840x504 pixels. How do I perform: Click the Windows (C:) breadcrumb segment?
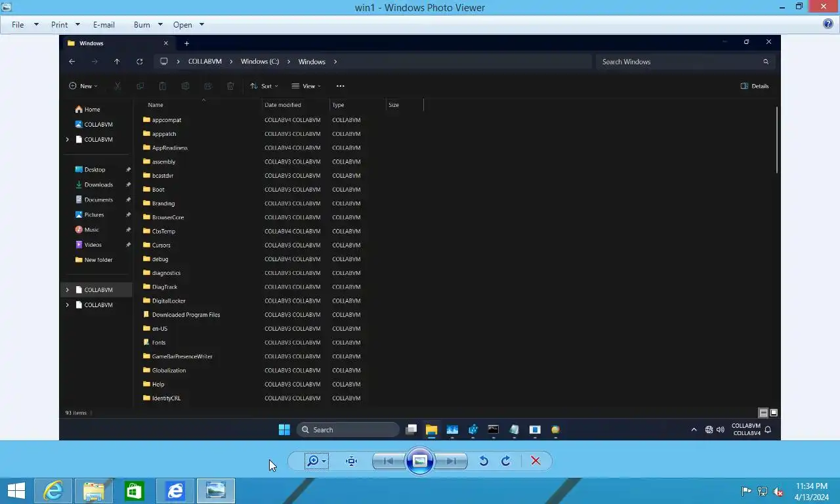click(260, 62)
